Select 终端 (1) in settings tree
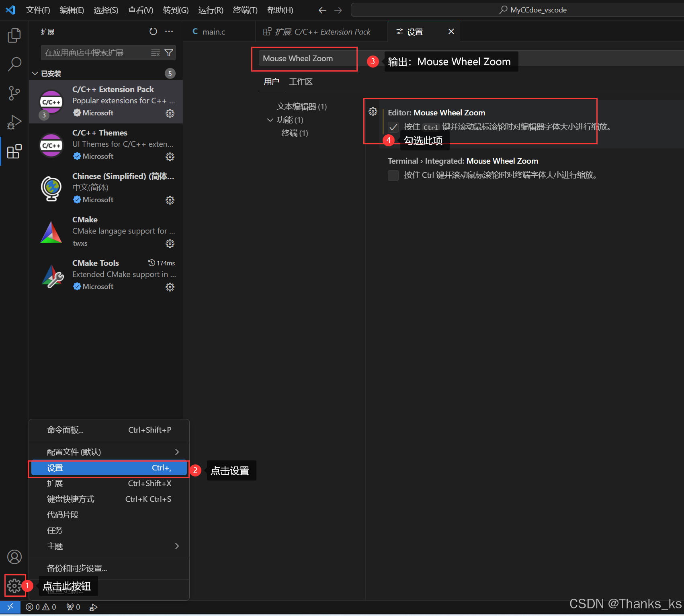Screen dimensions: 684x616 click(x=295, y=133)
